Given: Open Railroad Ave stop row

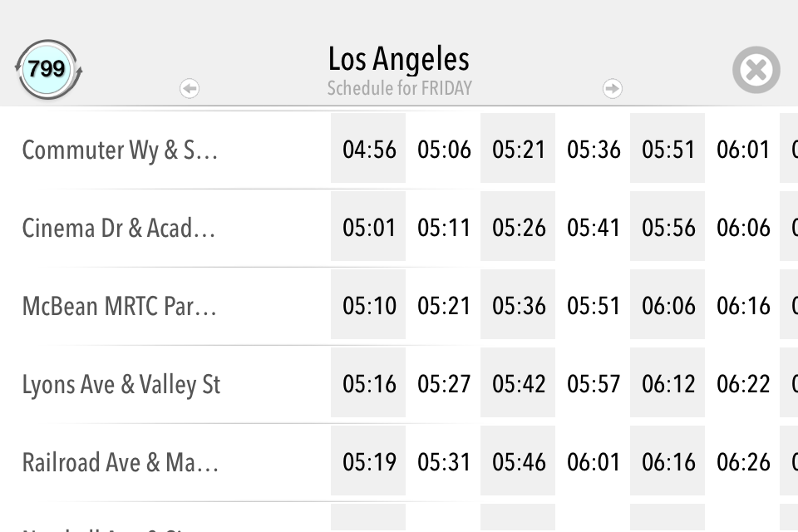Looking at the screenshot, I should pos(121,462).
